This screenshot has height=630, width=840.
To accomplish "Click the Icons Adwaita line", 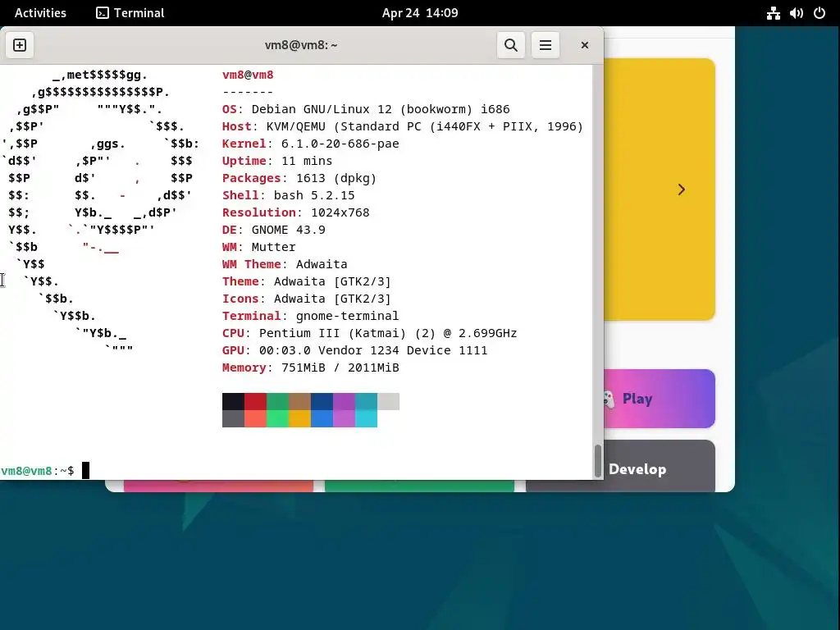I will tap(307, 299).
